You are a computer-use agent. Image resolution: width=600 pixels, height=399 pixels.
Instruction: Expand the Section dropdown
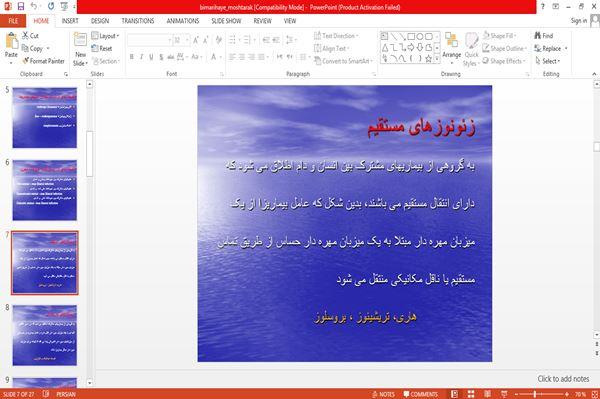point(106,61)
